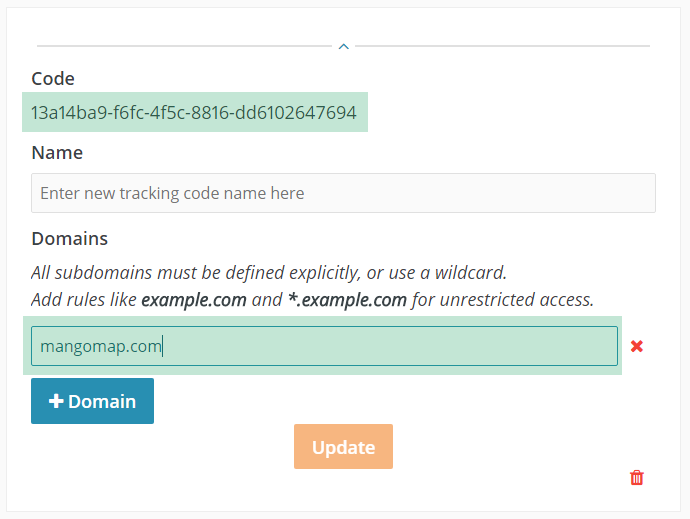This screenshot has width=690, height=519.
Task: Place the cursor after mangomap.com in the domain field
Action: click(x=162, y=346)
